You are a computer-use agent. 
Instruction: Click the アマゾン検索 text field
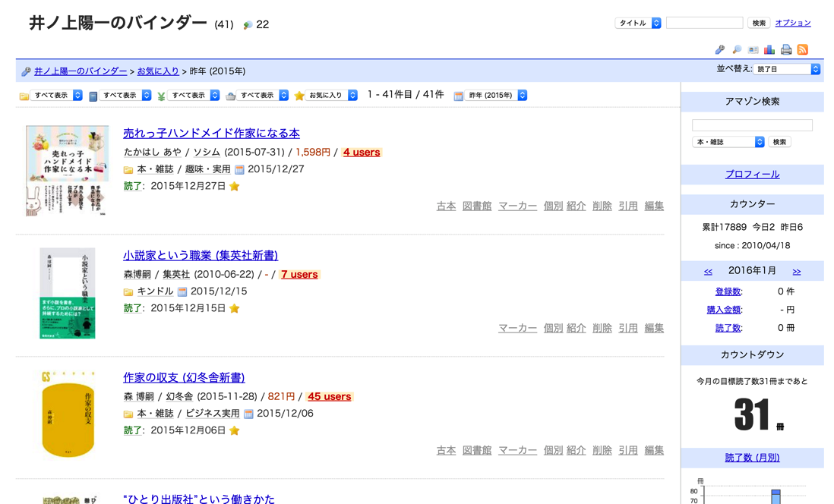click(x=752, y=125)
